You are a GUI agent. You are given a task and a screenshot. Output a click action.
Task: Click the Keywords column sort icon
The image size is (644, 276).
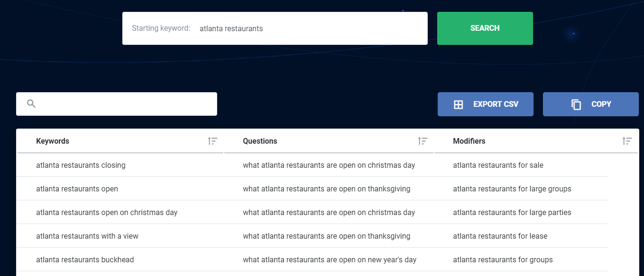click(213, 141)
